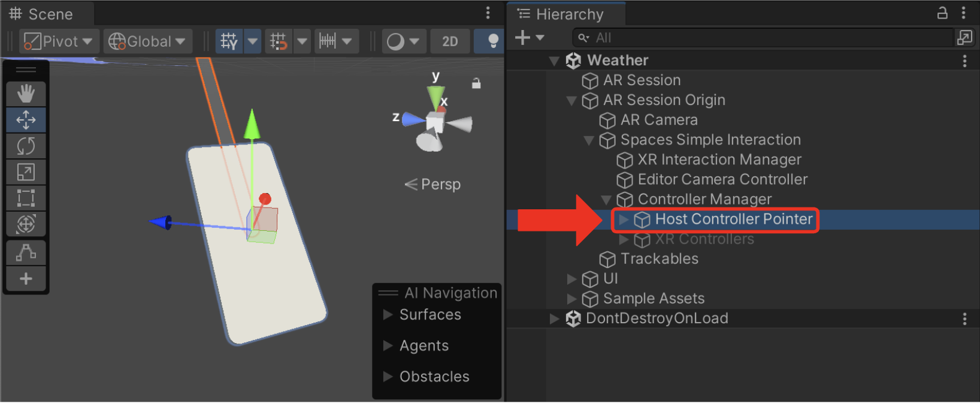Select the AR Camera object

point(658,120)
